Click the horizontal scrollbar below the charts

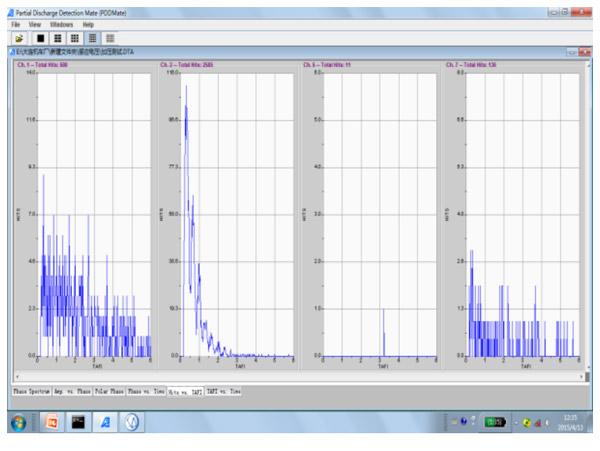300,377
